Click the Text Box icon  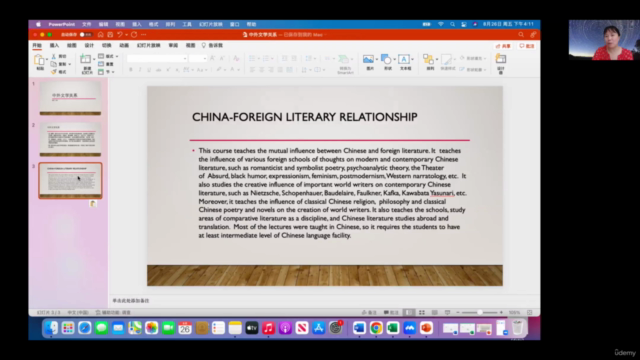[x=404, y=60]
